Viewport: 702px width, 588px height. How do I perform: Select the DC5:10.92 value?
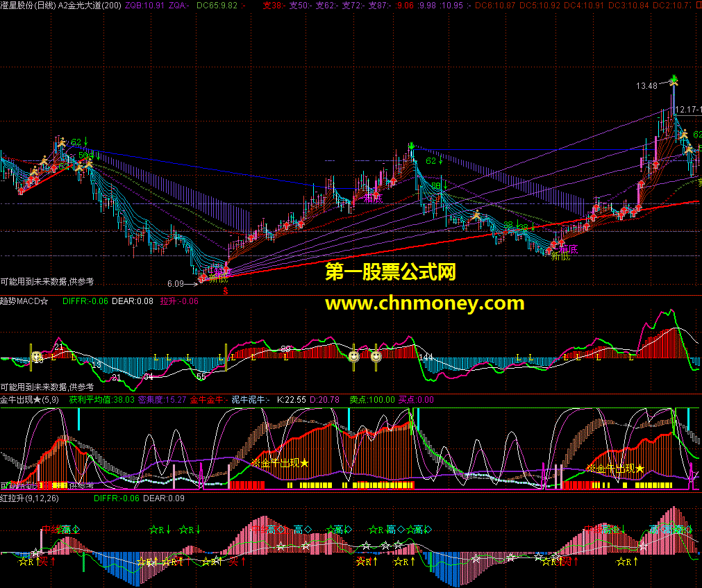tap(540, 6)
